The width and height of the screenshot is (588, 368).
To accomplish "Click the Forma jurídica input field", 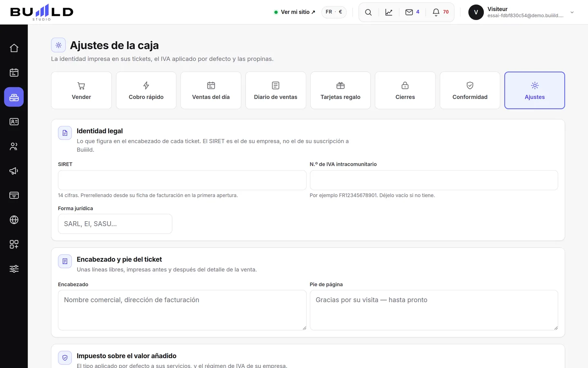I will click(115, 224).
